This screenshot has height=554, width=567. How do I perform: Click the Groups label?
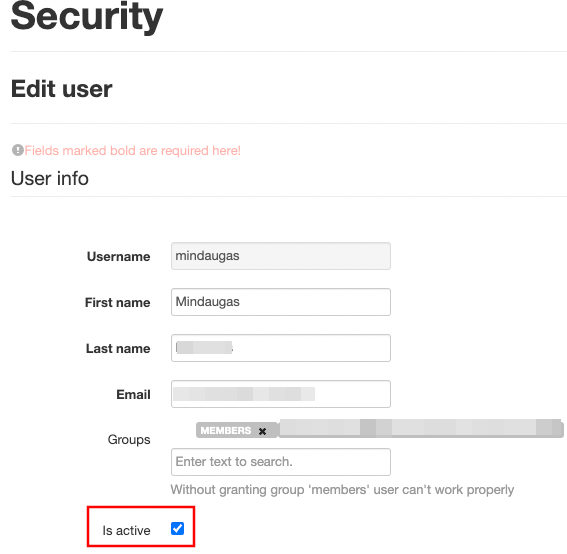(129, 440)
